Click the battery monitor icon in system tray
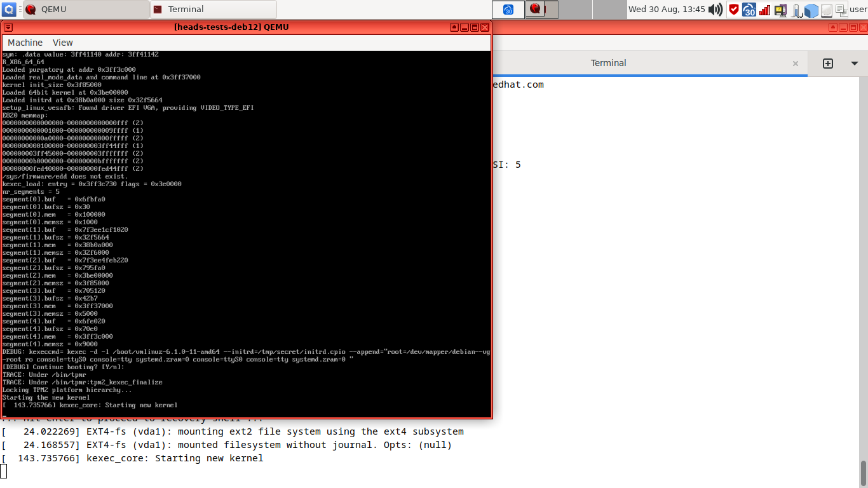This screenshot has width=868, height=488. point(796,10)
